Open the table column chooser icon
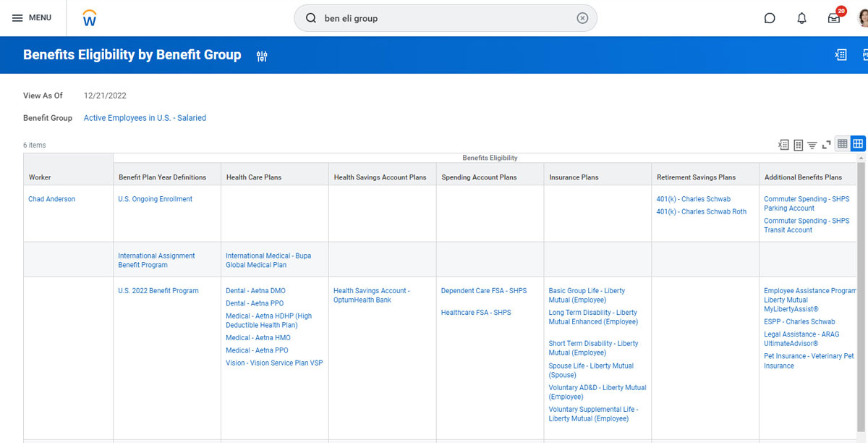 tap(798, 145)
